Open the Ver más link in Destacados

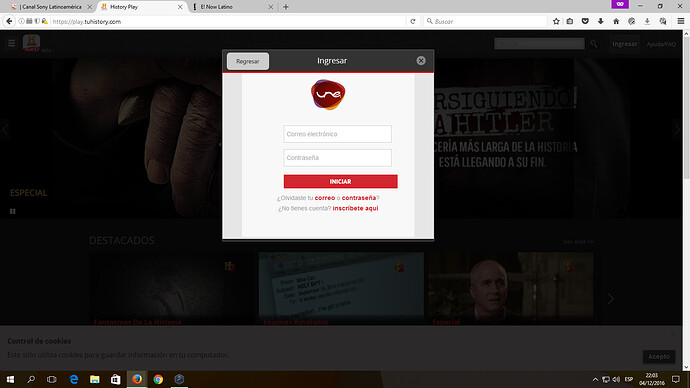[x=578, y=242]
